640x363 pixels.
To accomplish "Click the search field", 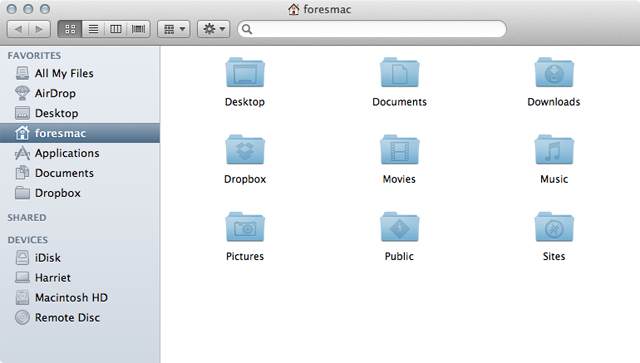I will pos(372,29).
